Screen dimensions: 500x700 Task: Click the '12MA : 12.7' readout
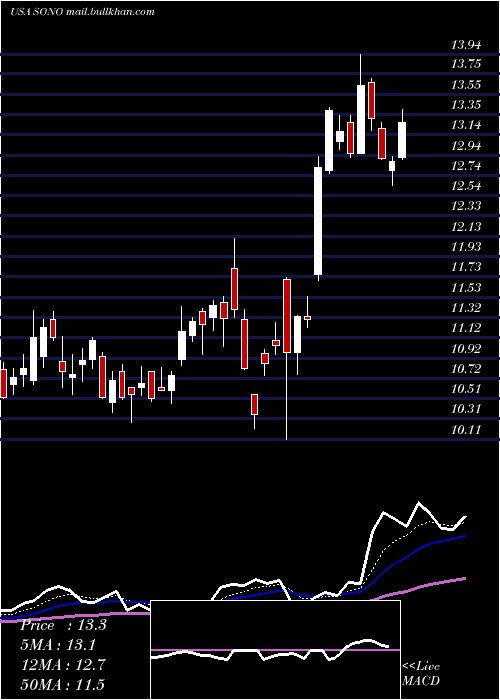[63, 665]
